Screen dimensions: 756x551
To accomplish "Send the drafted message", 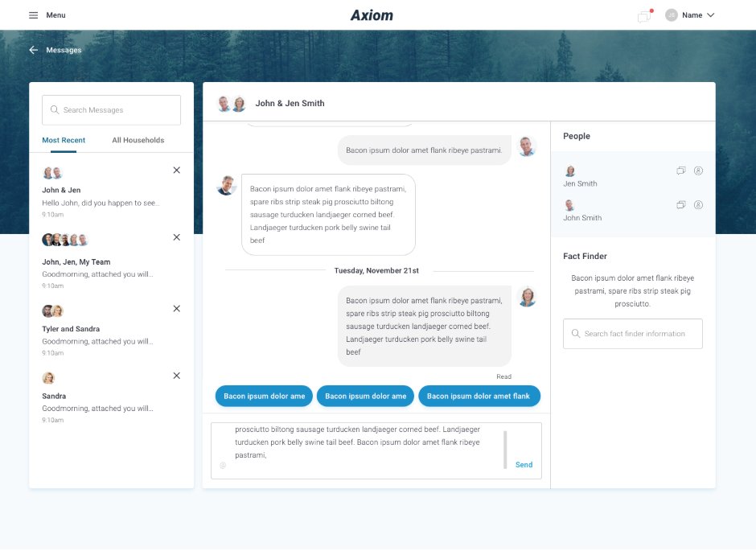I will tap(524, 465).
